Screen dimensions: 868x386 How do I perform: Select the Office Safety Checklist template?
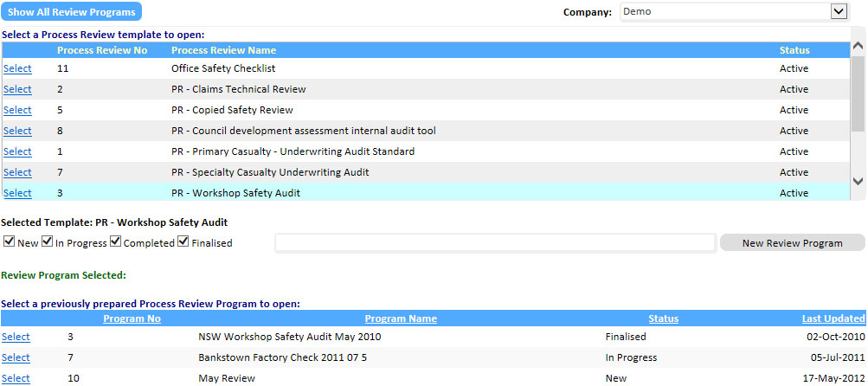(17, 68)
